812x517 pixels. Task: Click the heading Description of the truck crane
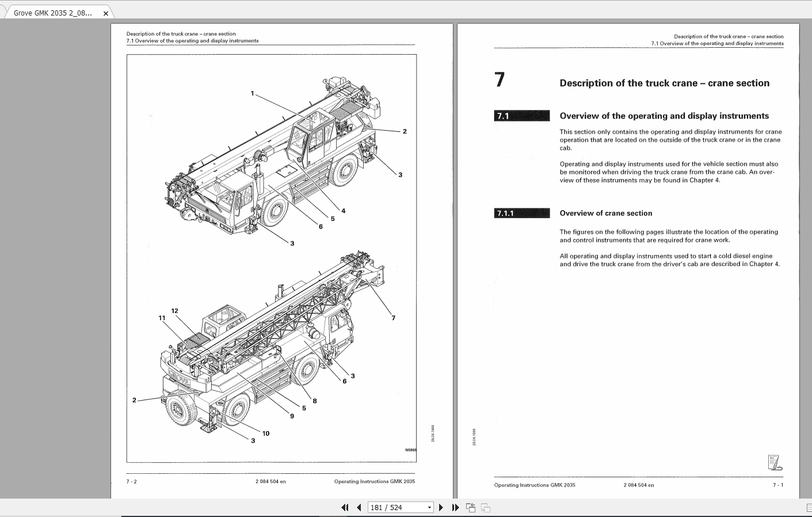coord(665,83)
